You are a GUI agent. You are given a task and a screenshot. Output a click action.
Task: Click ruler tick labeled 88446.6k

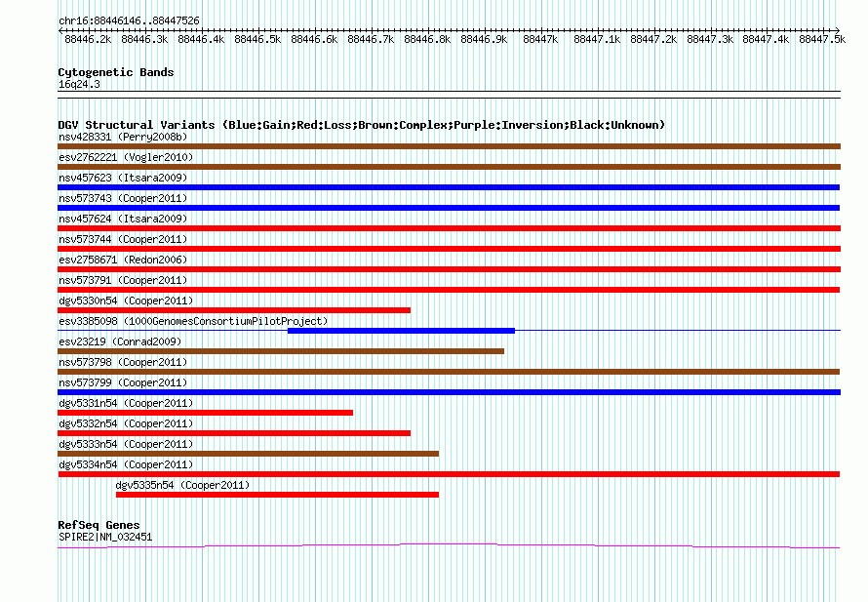click(314, 39)
